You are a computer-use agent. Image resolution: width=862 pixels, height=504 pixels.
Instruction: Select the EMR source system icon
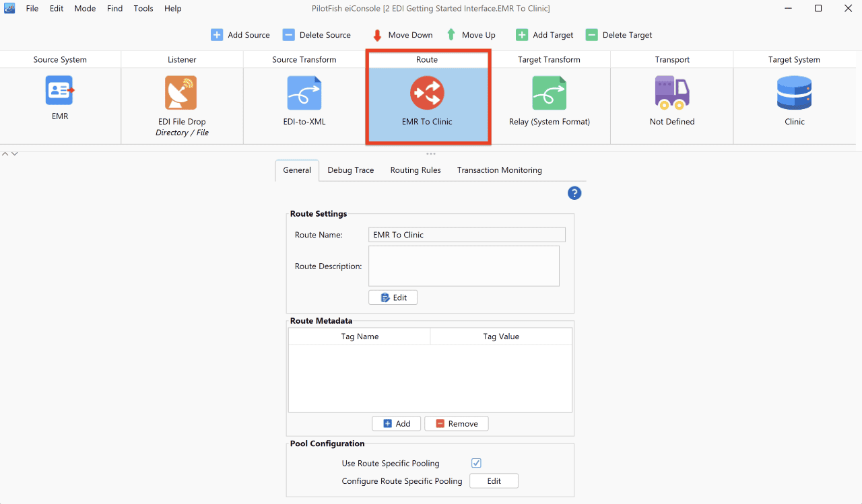[60, 90]
